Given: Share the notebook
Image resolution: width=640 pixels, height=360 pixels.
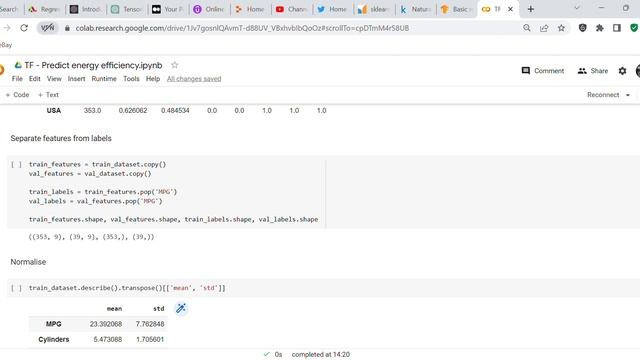Looking at the screenshot, I should pyautogui.click(x=593, y=71).
